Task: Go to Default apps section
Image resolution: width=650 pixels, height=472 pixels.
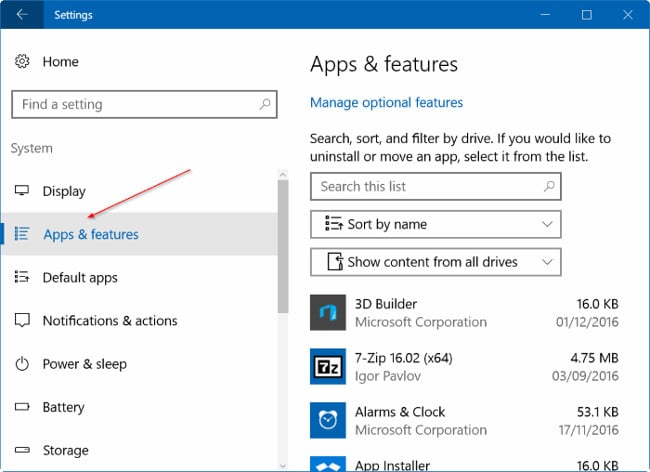Action: (80, 278)
